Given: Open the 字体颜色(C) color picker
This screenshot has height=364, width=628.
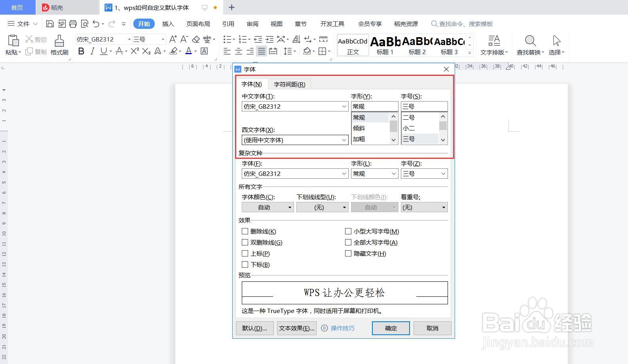Looking at the screenshot, I should (x=268, y=207).
